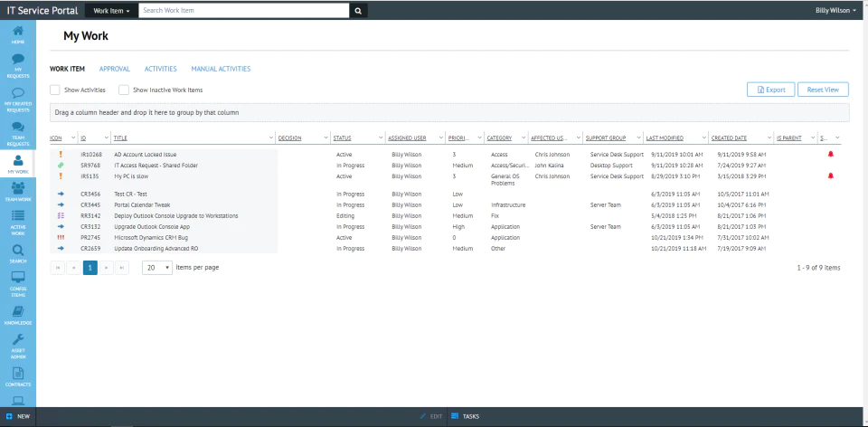Open Contracts sidebar icon
This screenshot has width=868, height=427.
(x=18, y=376)
